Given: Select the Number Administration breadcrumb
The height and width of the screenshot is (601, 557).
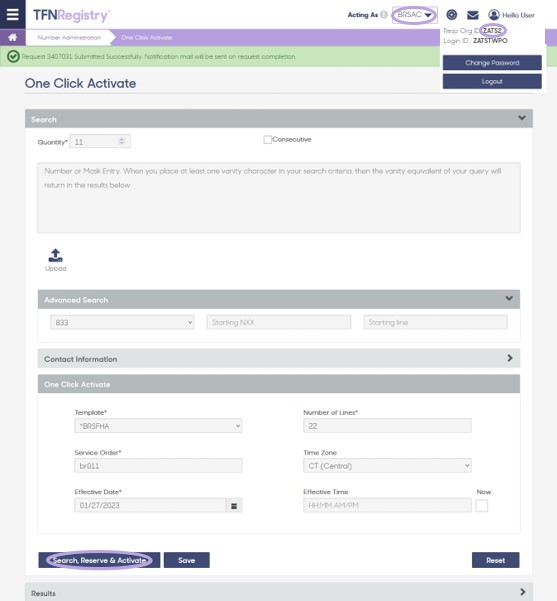Looking at the screenshot, I should point(69,38).
